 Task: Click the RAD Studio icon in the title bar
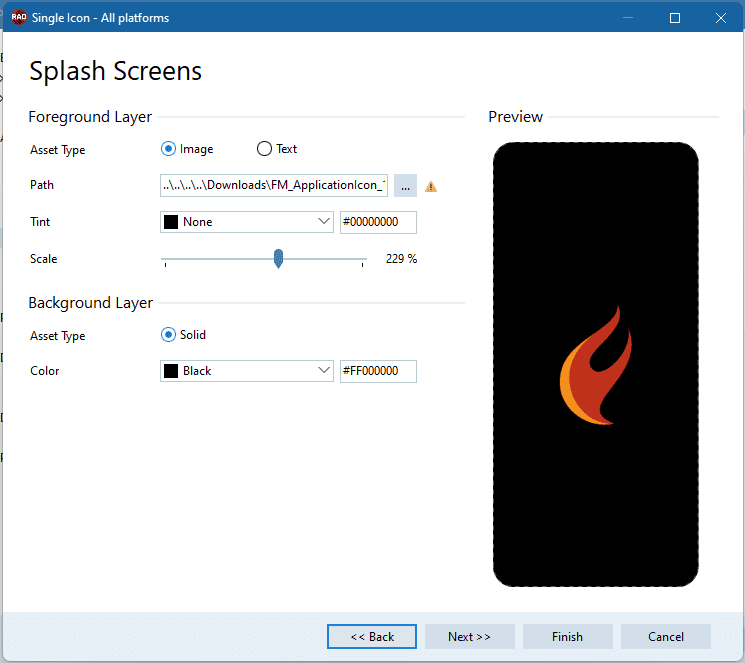click(x=19, y=18)
